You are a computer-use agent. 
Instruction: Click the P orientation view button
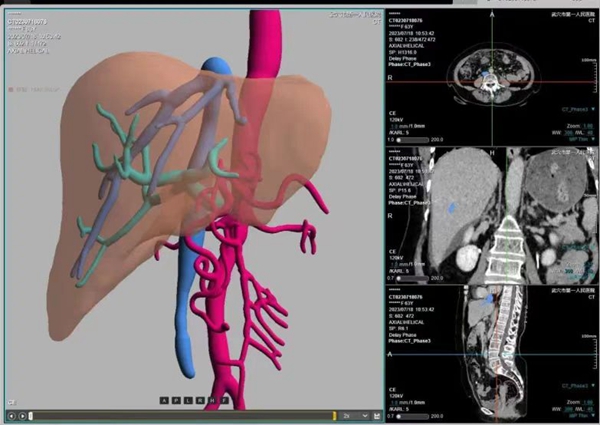[x=178, y=400]
